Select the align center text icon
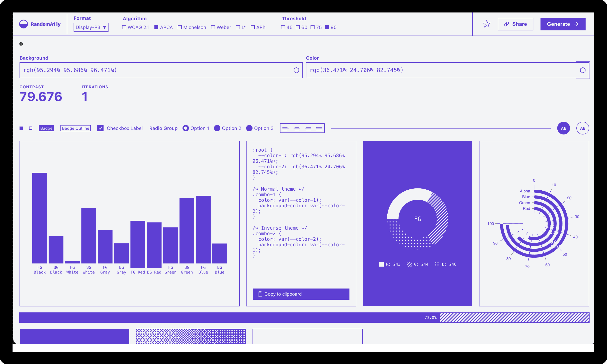Screen dimensions: 607x364 point(297,128)
